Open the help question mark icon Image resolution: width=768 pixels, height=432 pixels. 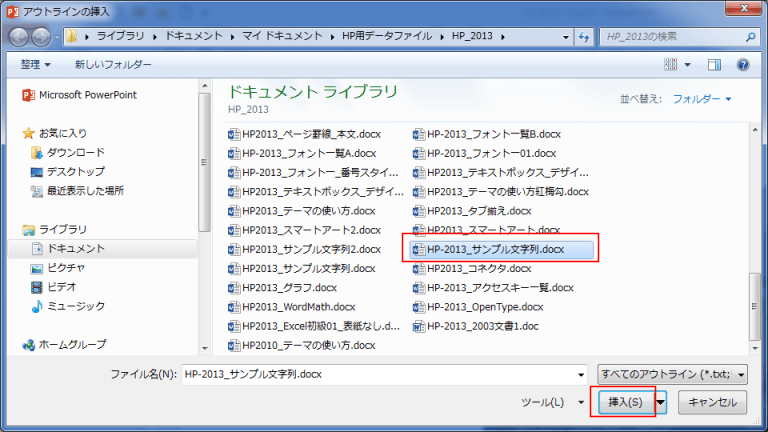pyautogui.click(x=743, y=65)
